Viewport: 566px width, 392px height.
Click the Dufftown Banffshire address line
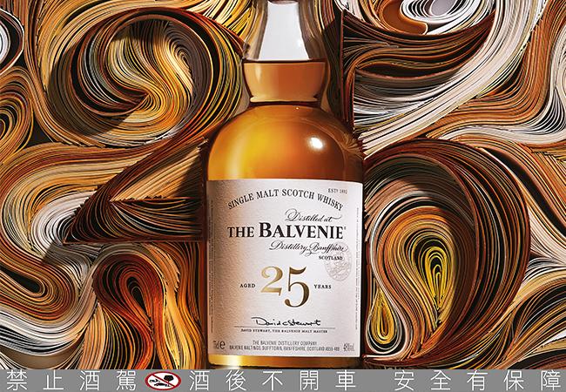tap(285, 349)
